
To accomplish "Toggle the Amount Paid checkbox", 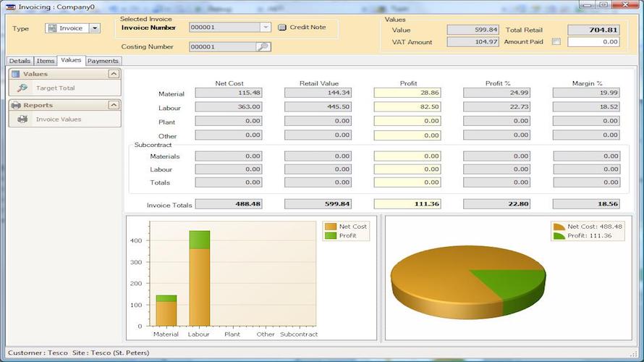I will pos(556,41).
